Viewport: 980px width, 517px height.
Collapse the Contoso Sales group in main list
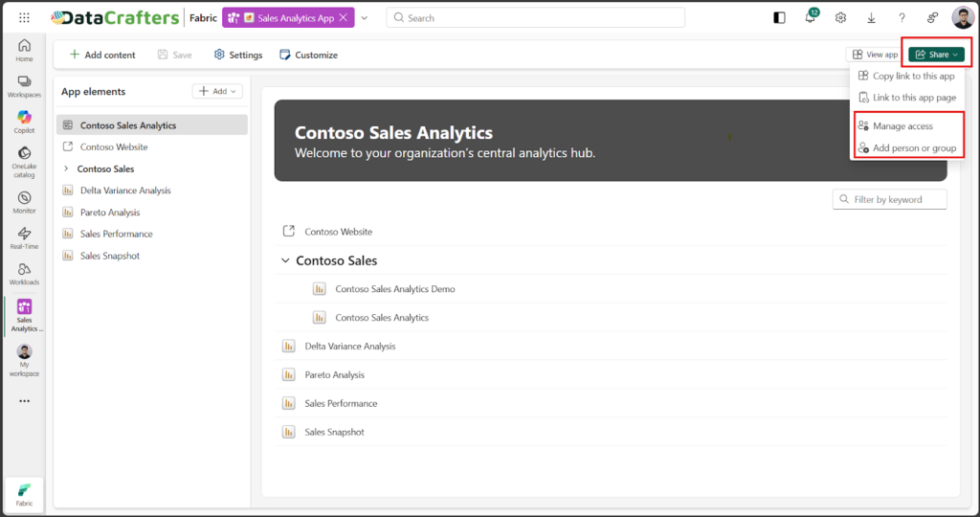285,260
